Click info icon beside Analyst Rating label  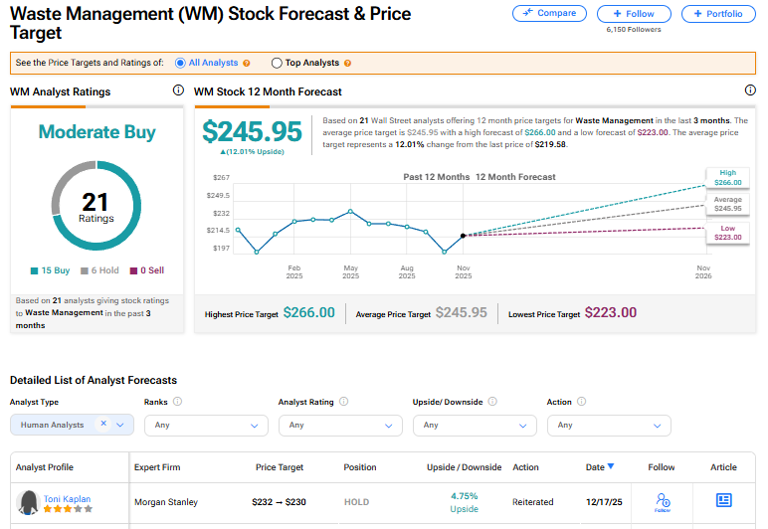coord(343,402)
